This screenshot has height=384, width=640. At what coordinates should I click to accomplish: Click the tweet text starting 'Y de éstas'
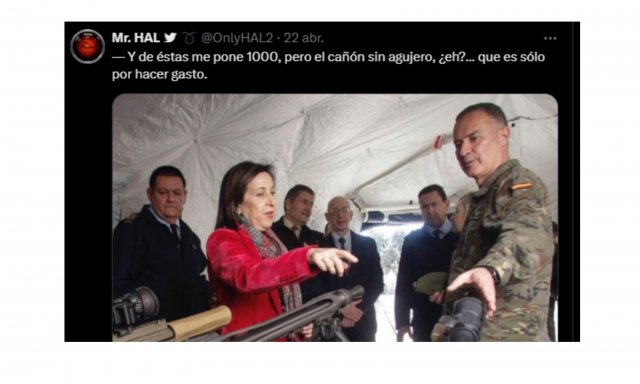pos(329,57)
